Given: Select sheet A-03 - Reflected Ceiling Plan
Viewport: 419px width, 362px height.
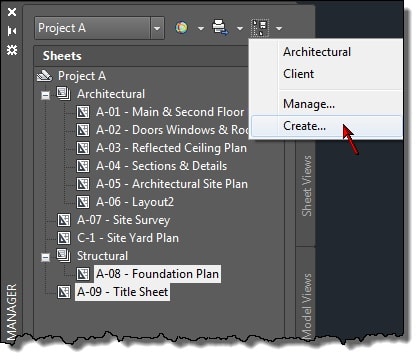Looking at the screenshot, I should (x=171, y=148).
